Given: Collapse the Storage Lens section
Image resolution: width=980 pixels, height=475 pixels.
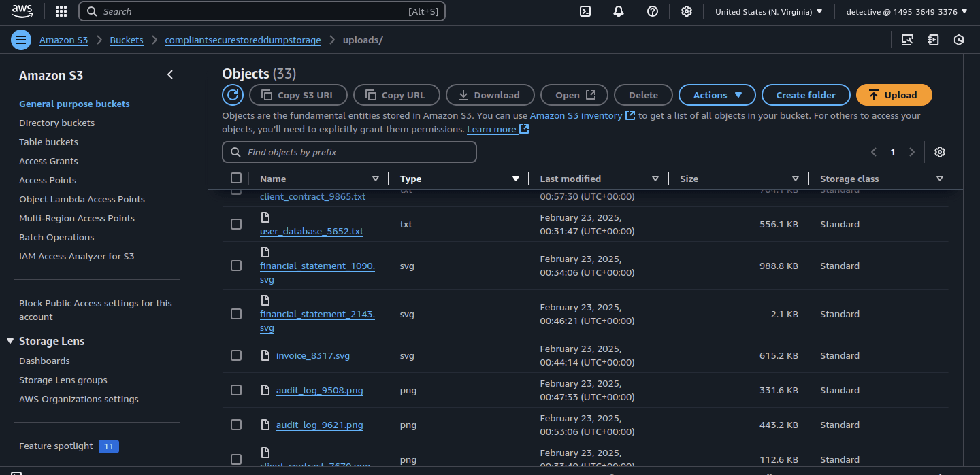Looking at the screenshot, I should click(10, 341).
